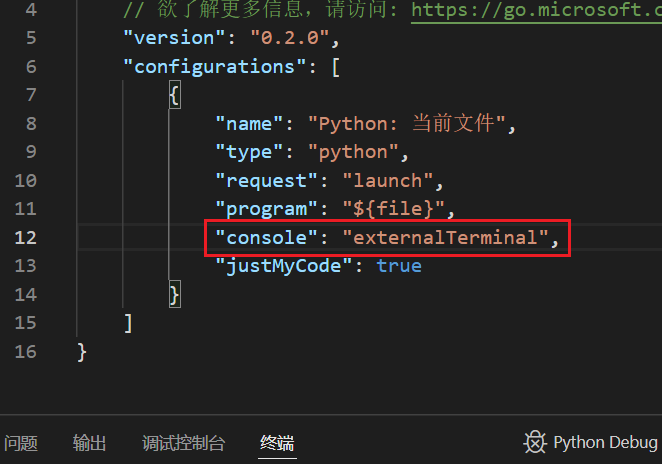Click the "configurations" key text
This screenshot has height=464, width=662.
pos(218,67)
